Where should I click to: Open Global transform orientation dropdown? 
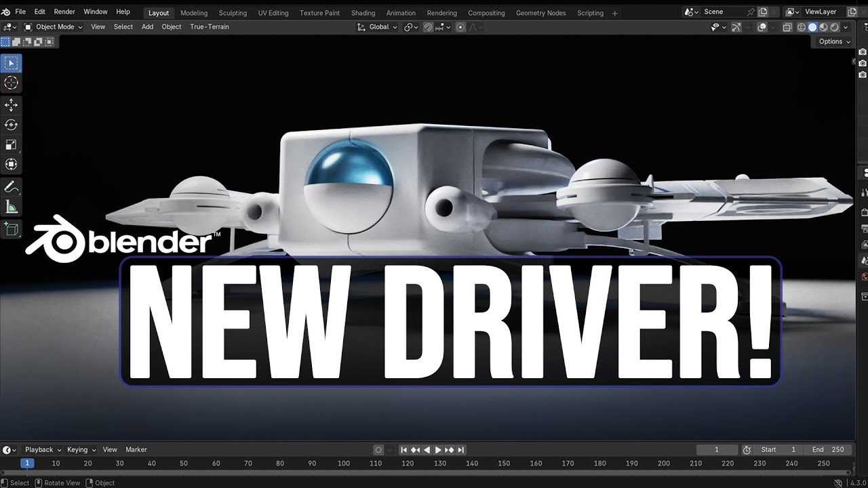(x=378, y=27)
